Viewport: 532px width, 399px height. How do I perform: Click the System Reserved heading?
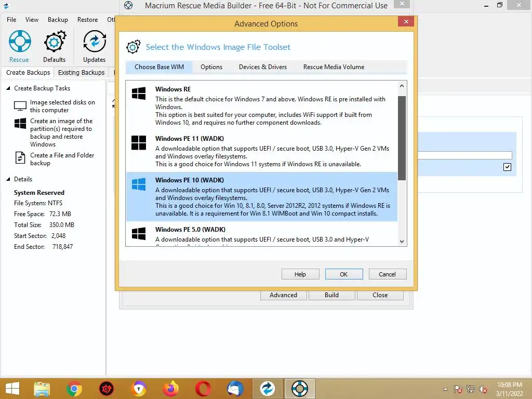39,193
